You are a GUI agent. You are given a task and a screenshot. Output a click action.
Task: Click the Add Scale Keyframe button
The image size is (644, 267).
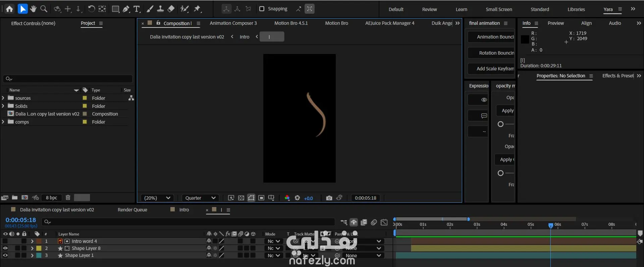[491, 69]
